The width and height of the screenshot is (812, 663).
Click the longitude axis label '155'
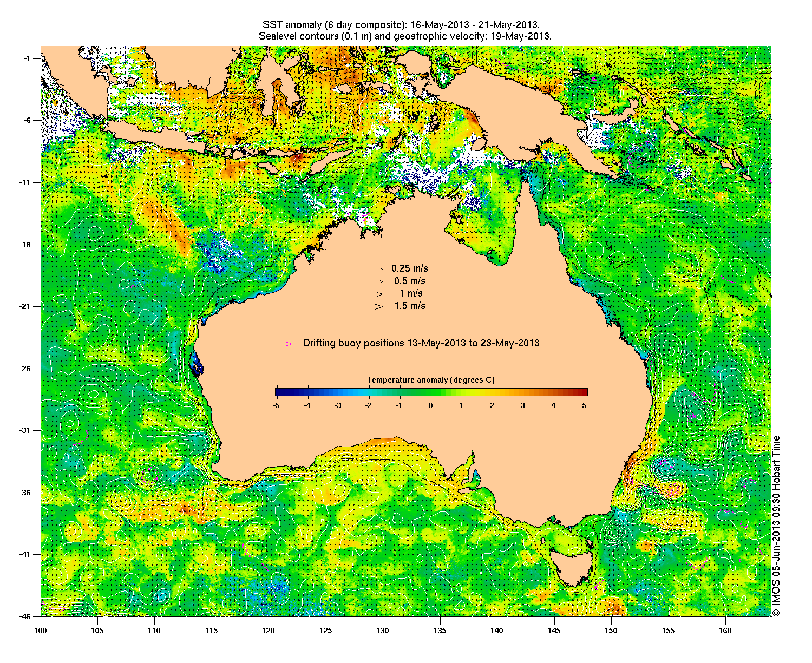click(x=669, y=631)
